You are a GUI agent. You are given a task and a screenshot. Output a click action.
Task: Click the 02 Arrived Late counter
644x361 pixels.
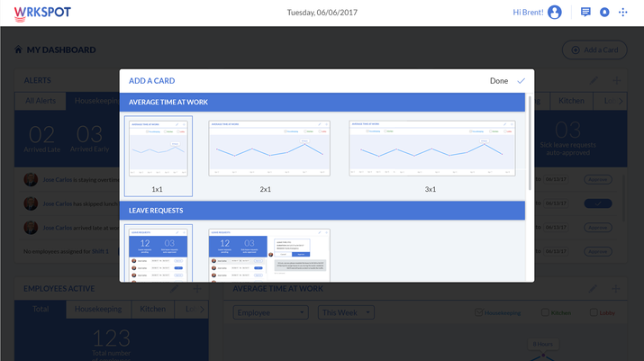coord(42,140)
